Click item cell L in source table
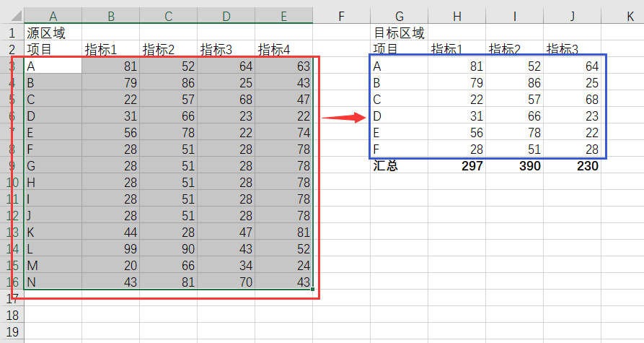 tap(53, 249)
